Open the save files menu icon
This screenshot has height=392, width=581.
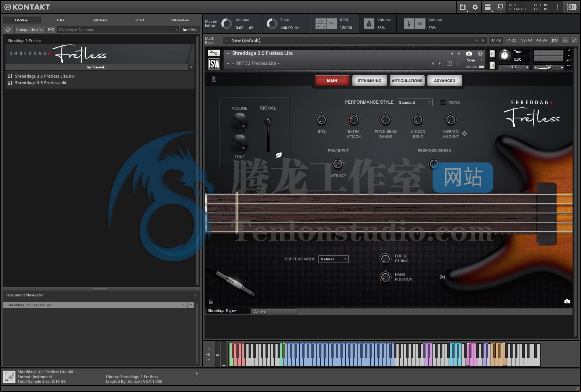coord(463,7)
